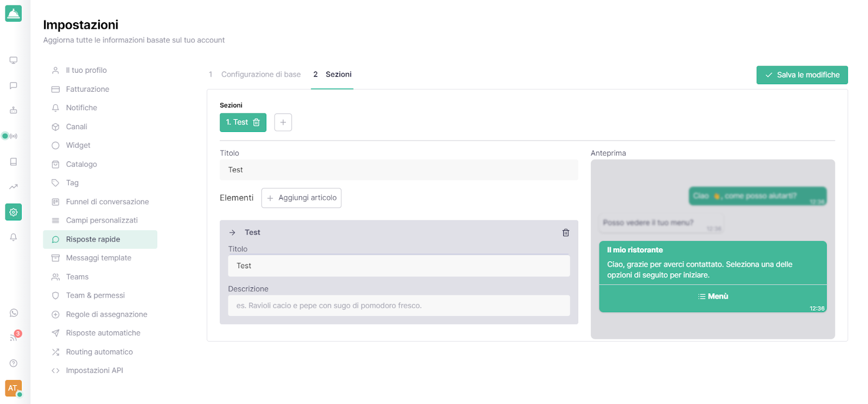Click the element Titolo input field
The height and width of the screenshot is (404, 868).
coord(399,266)
